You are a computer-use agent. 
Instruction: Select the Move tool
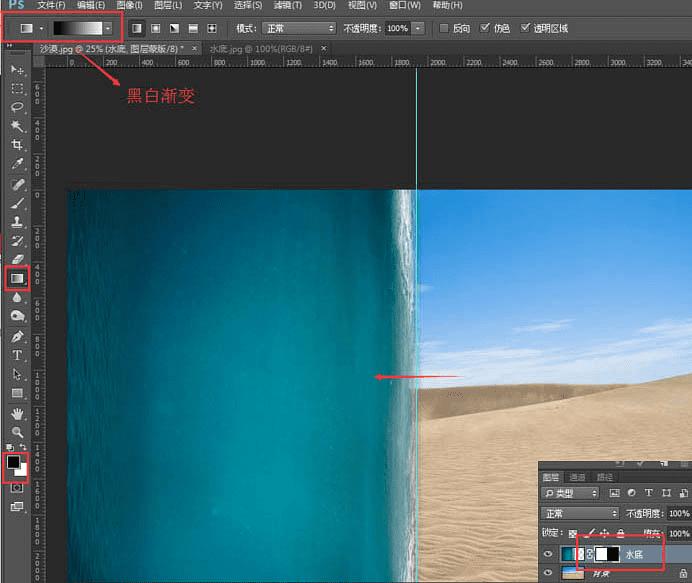click(x=17, y=70)
